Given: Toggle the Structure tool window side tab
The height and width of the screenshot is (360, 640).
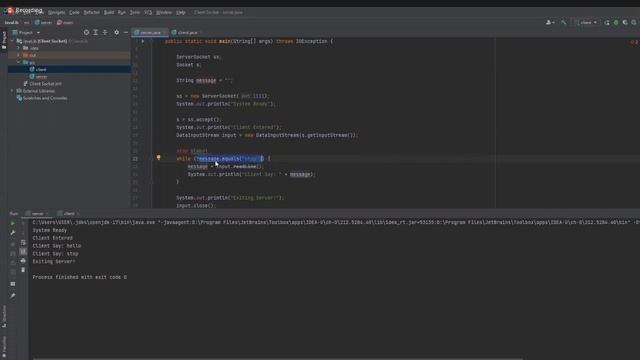Looking at the screenshot, I should (4, 316).
